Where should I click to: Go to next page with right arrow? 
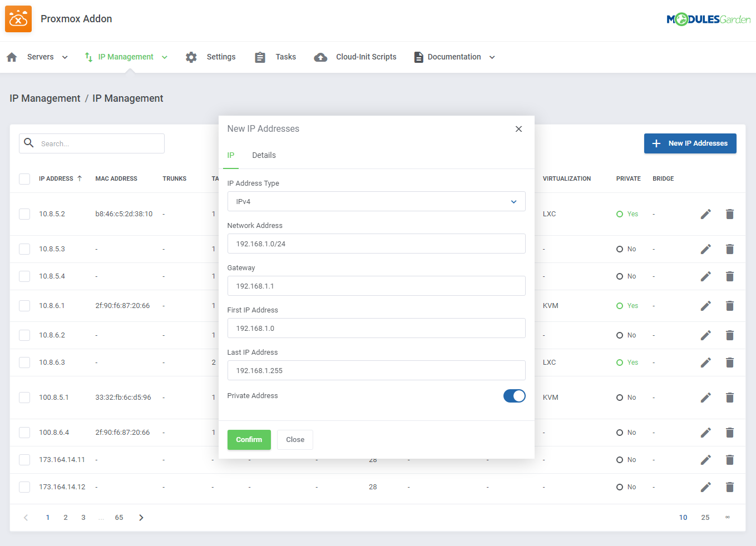[141, 518]
